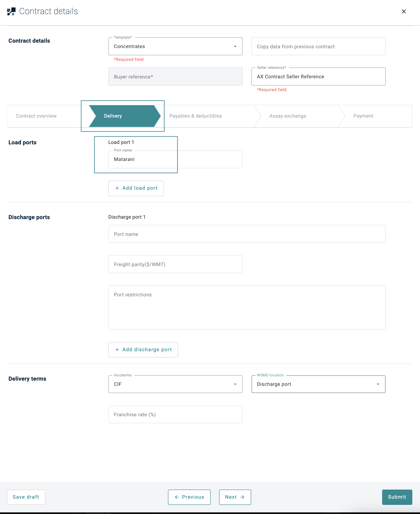Open the WSMD location dropdown
The width and height of the screenshot is (420, 514).
click(x=318, y=384)
